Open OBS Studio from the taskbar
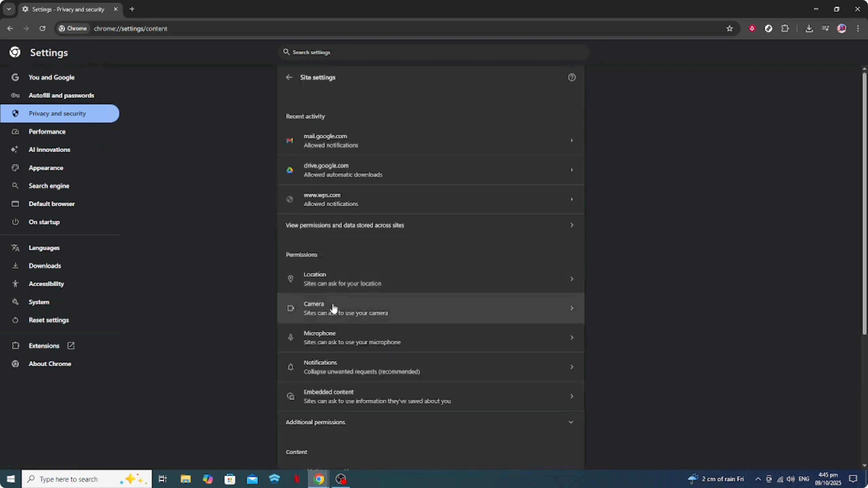This screenshot has width=868, height=488. point(341,479)
